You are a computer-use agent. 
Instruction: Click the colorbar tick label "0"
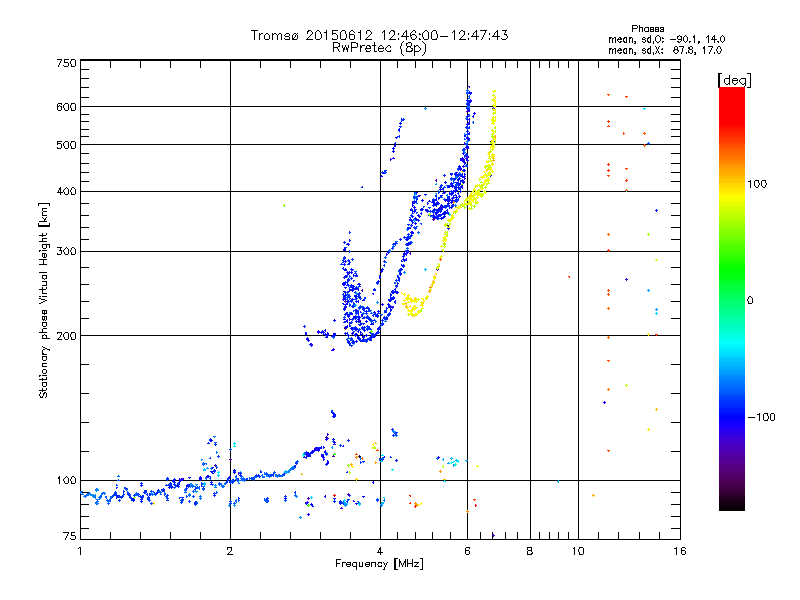pos(750,301)
